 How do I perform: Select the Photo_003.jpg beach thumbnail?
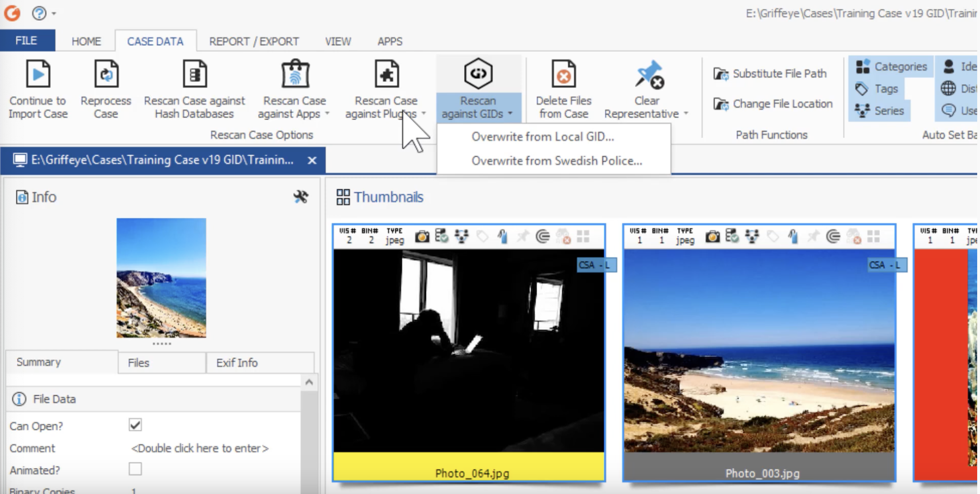[759, 351]
